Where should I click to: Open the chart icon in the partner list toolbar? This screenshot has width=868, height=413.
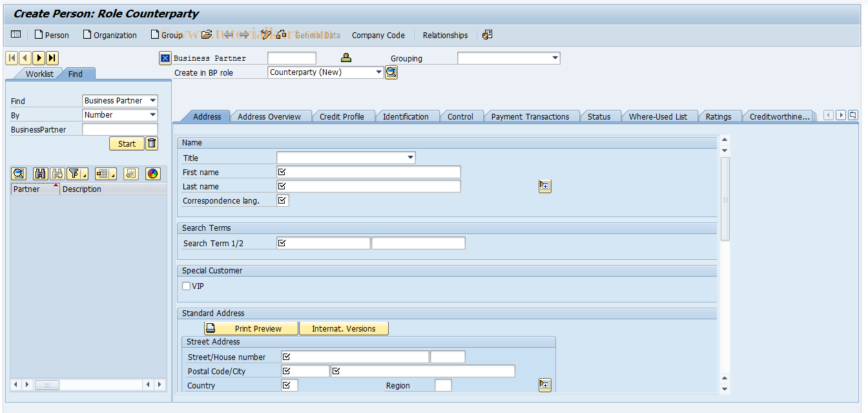(152, 173)
